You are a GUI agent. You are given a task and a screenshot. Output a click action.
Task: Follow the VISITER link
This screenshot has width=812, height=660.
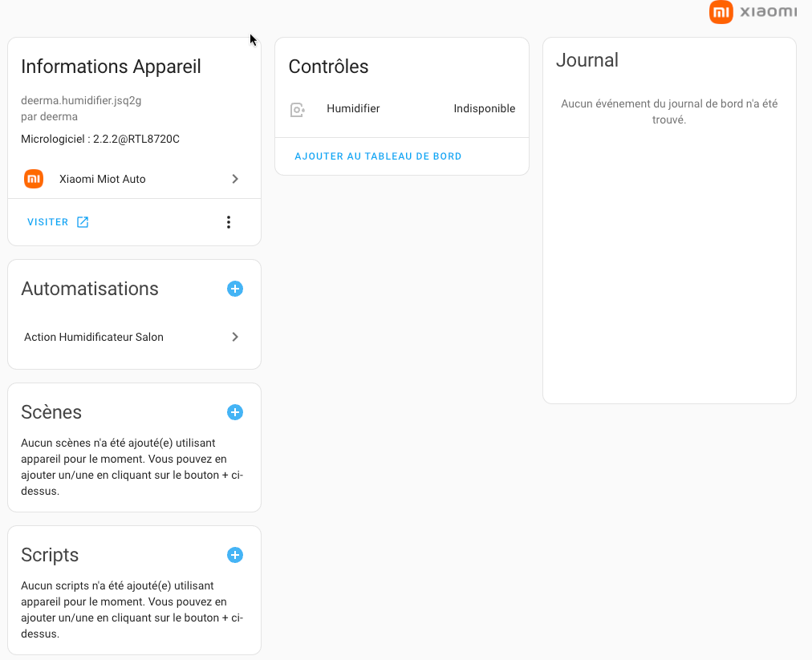[48, 222]
